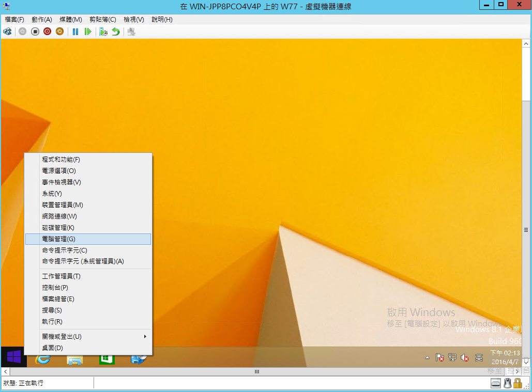Viewport: 532px width, 392px height.
Task: Create a checkpoint with the toolbar icon
Action: (x=103, y=32)
